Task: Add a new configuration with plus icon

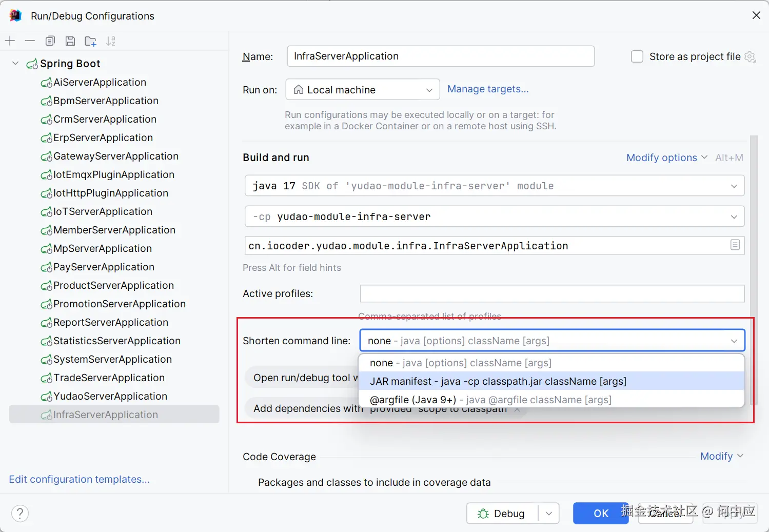Action: [x=10, y=41]
